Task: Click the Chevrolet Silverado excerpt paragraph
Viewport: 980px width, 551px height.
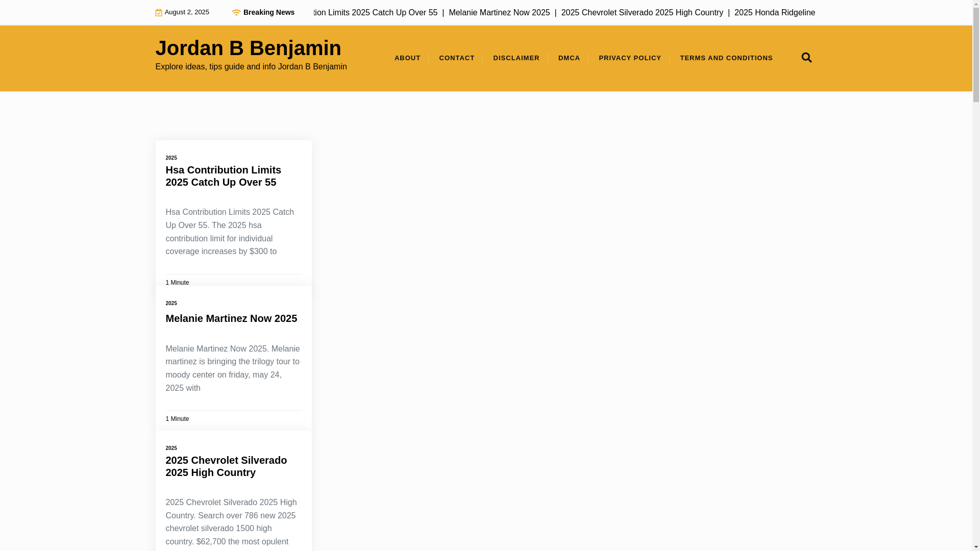Action: [x=232, y=522]
